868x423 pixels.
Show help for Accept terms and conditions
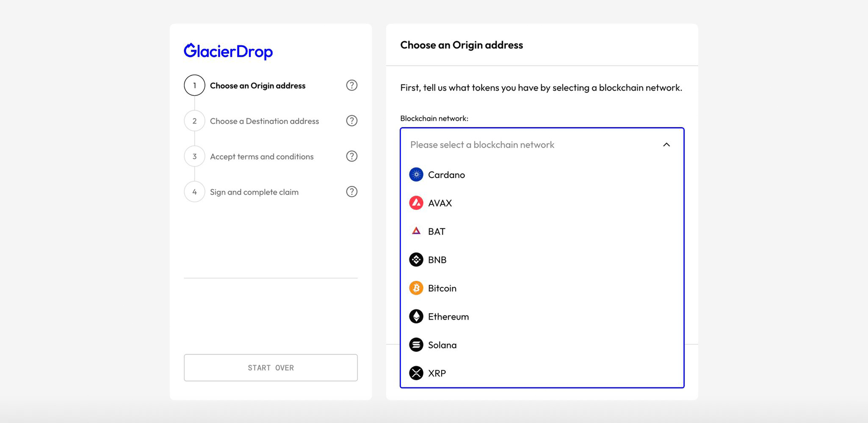click(x=351, y=157)
